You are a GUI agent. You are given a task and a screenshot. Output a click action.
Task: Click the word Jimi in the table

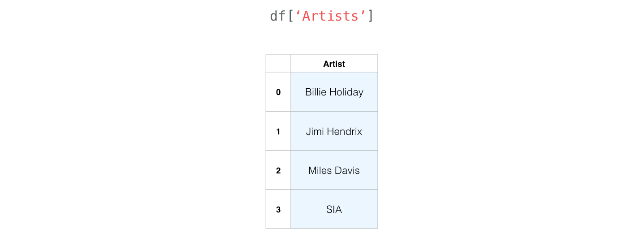pos(315,131)
